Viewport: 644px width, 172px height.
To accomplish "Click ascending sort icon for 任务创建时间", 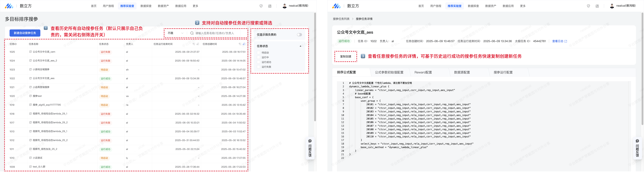I will 240,44.
